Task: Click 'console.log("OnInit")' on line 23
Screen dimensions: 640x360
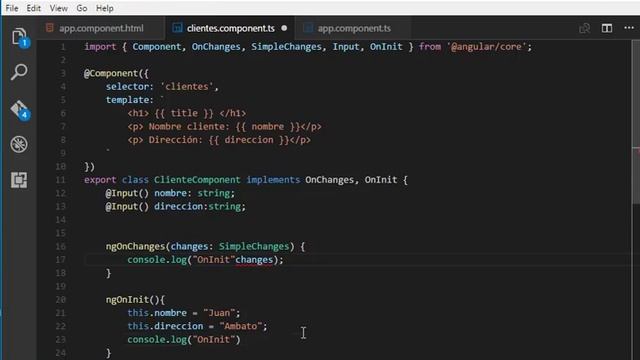Action: pyautogui.click(x=184, y=340)
